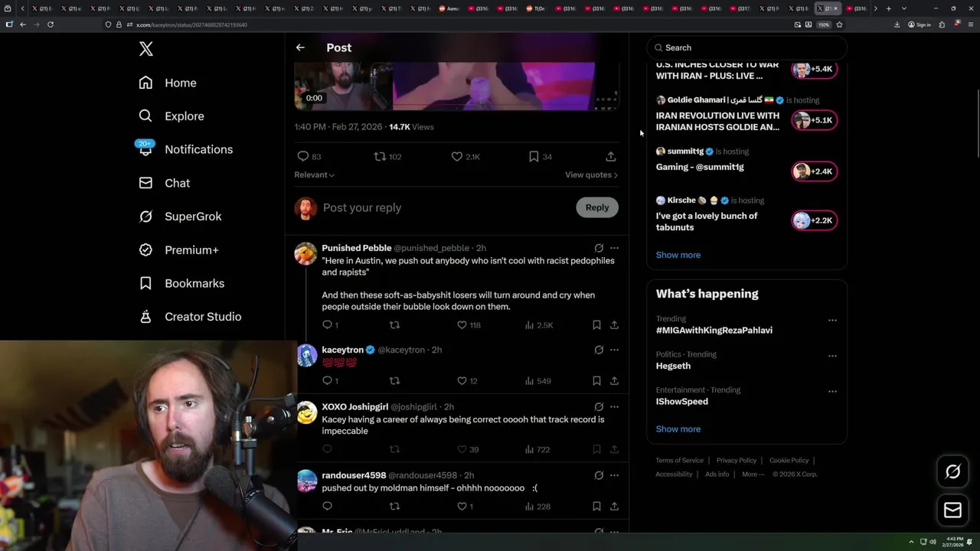Open more menu on randouser4598 reply
The height and width of the screenshot is (551, 980).
(x=614, y=475)
